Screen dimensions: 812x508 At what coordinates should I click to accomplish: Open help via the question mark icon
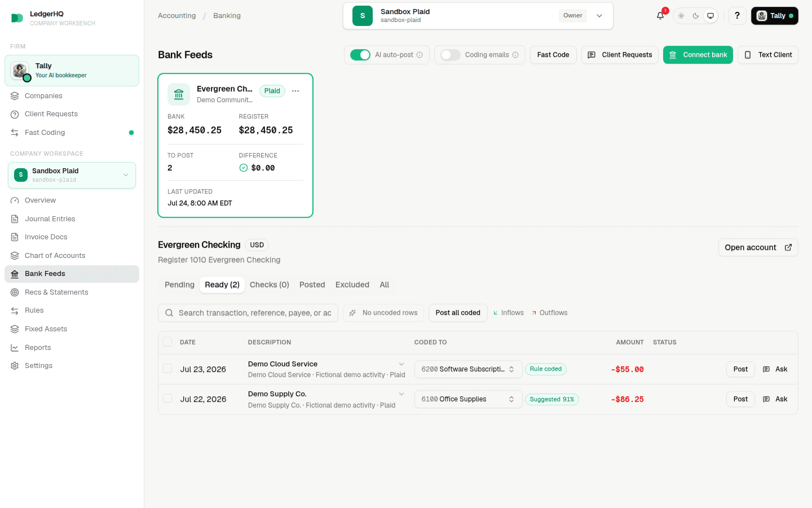click(x=737, y=16)
